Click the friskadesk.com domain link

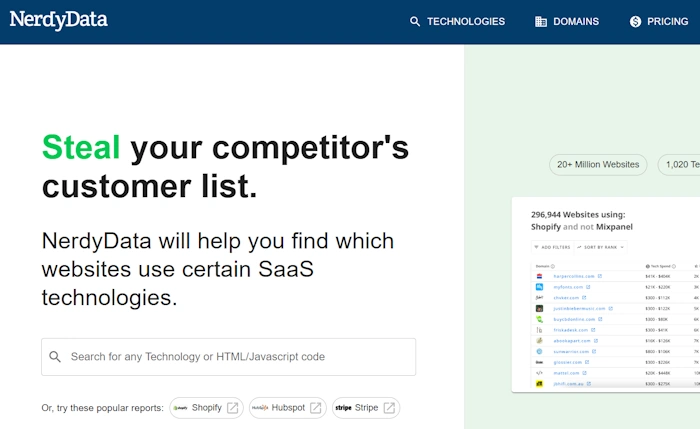[571, 330]
